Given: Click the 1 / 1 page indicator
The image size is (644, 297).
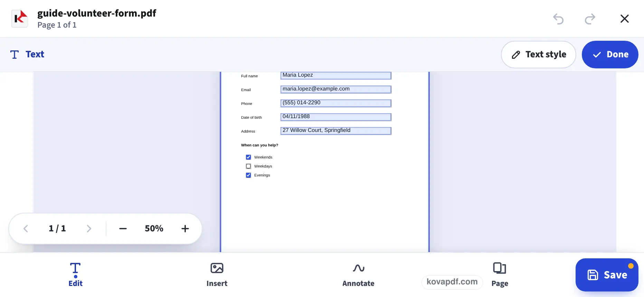Looking at the screenshot, I should [x=57, y=229].
